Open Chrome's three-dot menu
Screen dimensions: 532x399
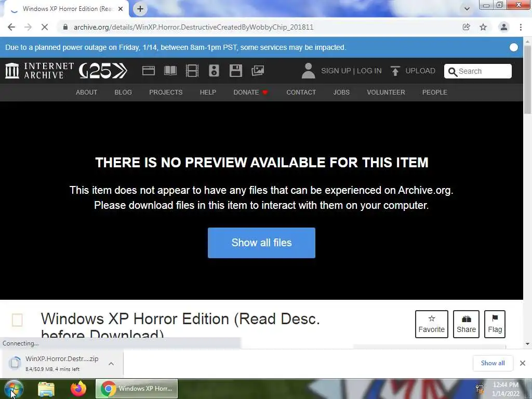coord(521,27)
